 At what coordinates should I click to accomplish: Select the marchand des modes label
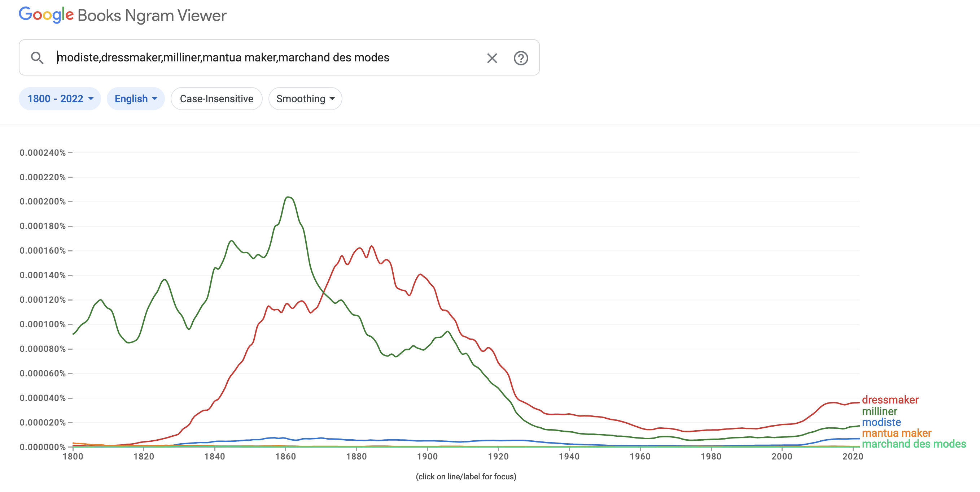[940, 444]
